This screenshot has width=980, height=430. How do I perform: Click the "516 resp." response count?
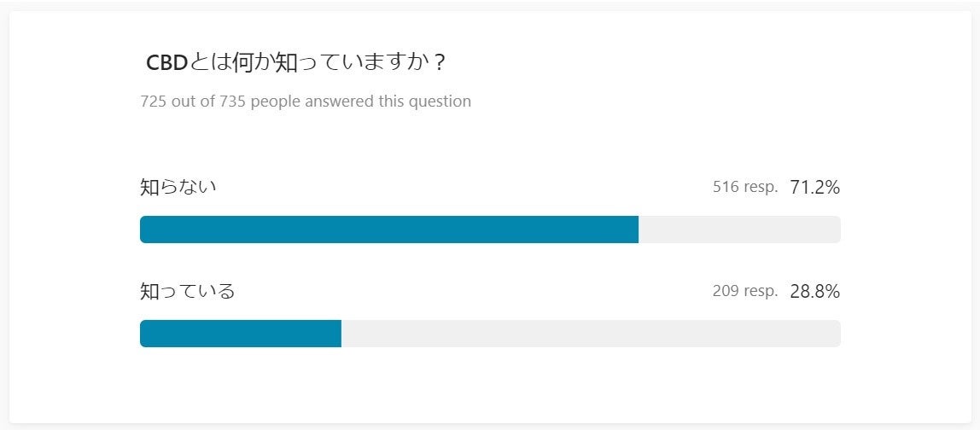point(745,187)
